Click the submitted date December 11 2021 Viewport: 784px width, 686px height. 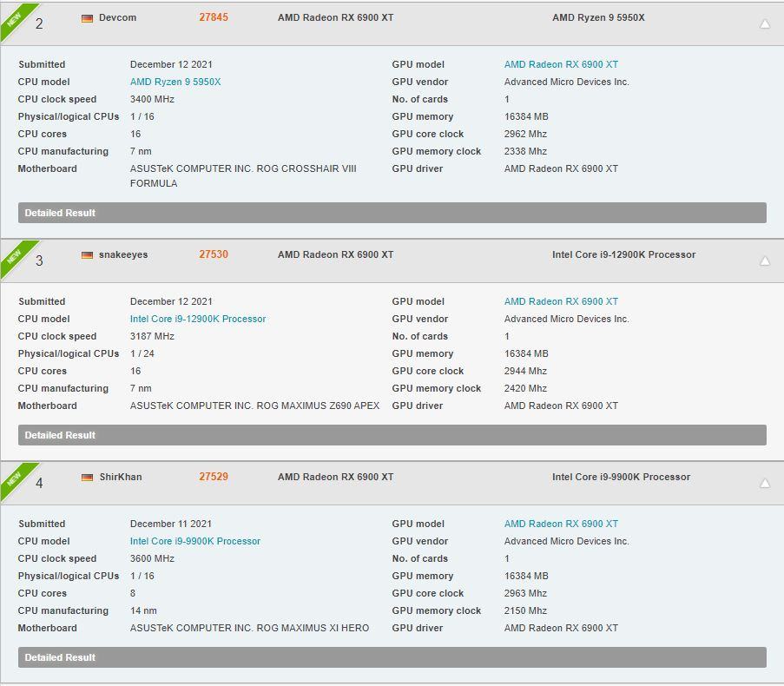click(171, 524)
